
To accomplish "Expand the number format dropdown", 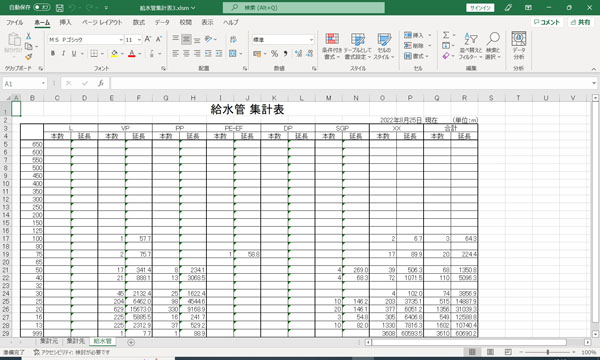I will pos(311,40).
